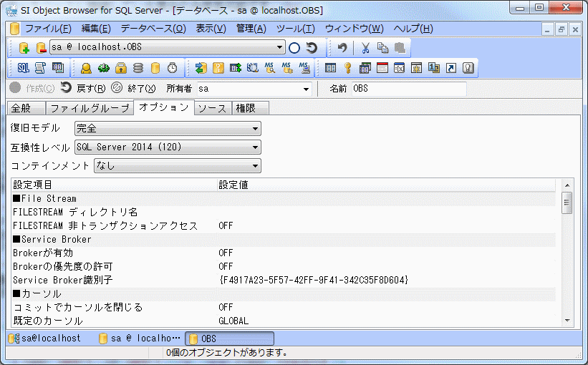
Task: Click the 終了(X) button
Action: point(133,89)
